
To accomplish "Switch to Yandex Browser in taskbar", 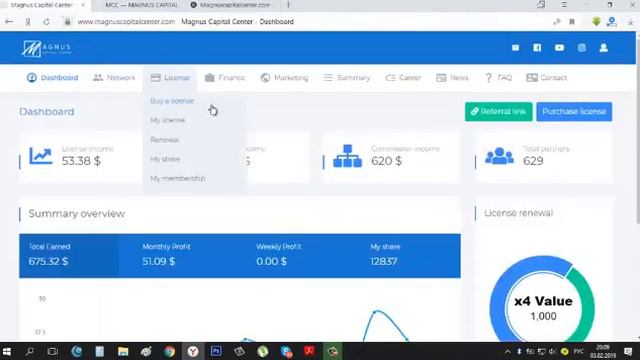I will (x=193, y=351).
